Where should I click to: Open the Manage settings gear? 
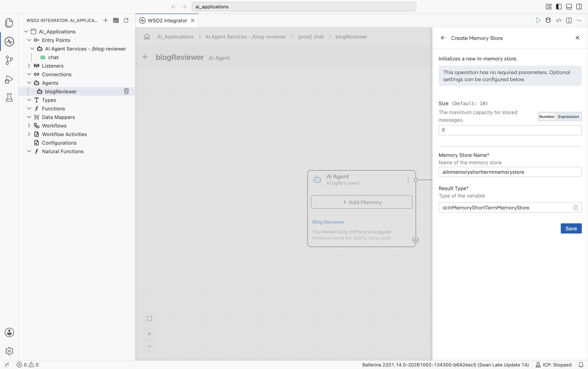tap(9, 351)
